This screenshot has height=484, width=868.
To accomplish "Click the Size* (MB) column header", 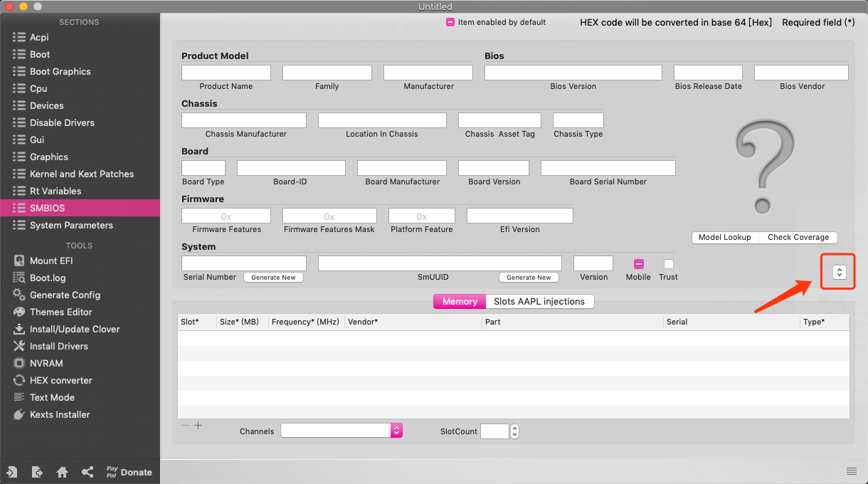I will click(x=242, y=322).
